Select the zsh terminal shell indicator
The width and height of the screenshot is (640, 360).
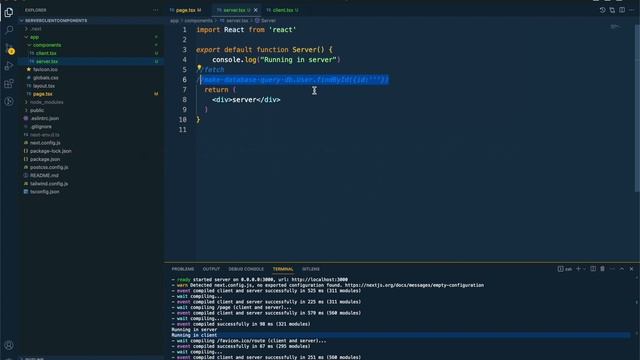(565, 269)
